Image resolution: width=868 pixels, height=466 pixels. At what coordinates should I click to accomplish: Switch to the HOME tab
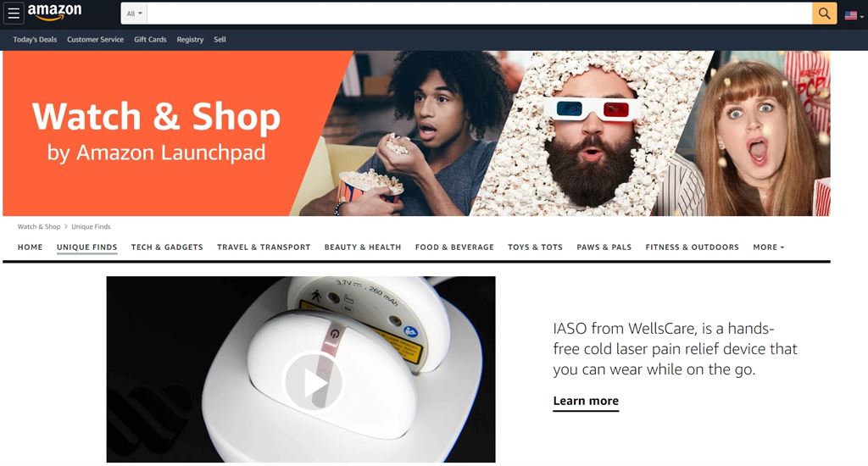30,247
